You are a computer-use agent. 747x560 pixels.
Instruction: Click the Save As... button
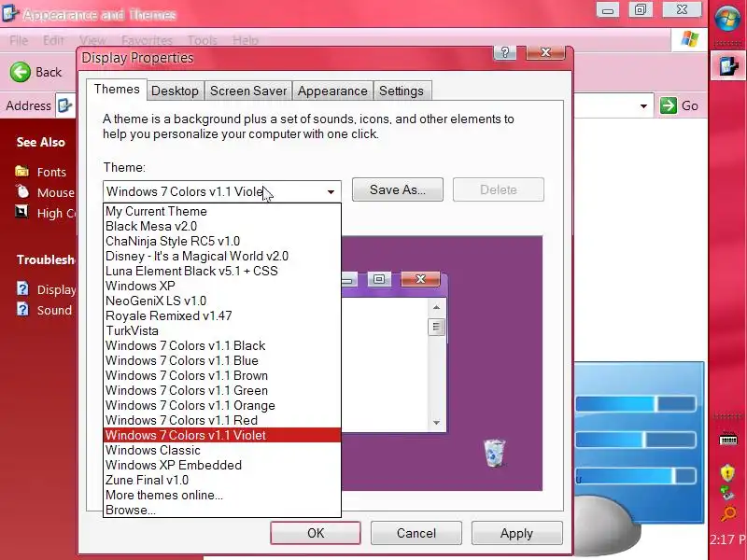[x=398, y=189]
